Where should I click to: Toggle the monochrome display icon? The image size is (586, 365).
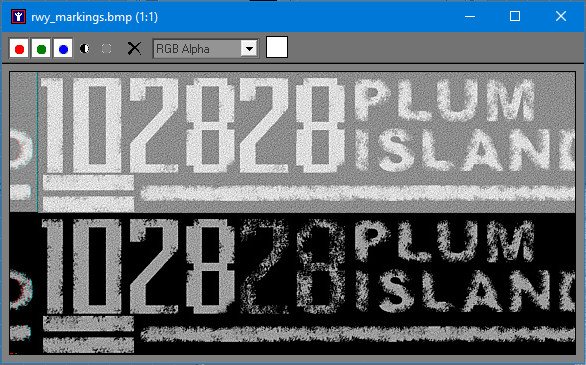[x=107, y=49]
